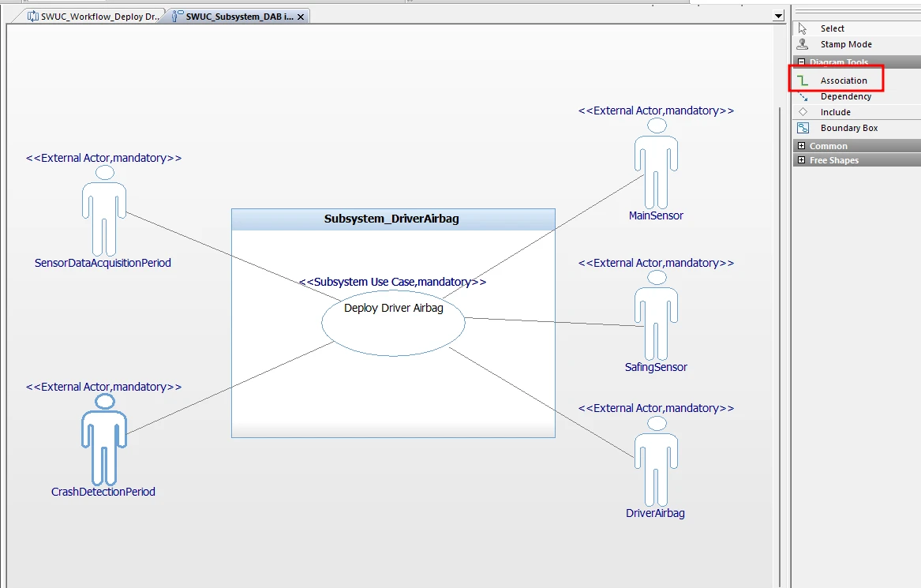The width and height of the screenshot is (921, 588).
Task: Choose the Include tool icon
Action: (x=803, y=111)
